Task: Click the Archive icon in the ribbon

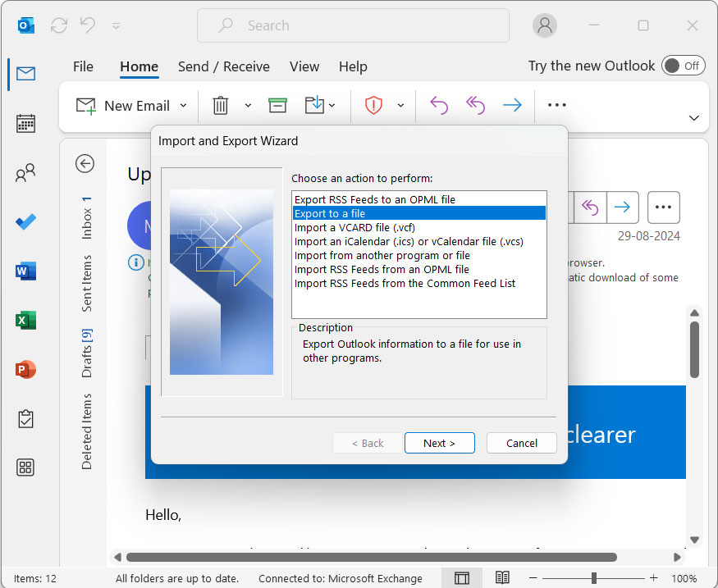Action: (x=277, y=105)
